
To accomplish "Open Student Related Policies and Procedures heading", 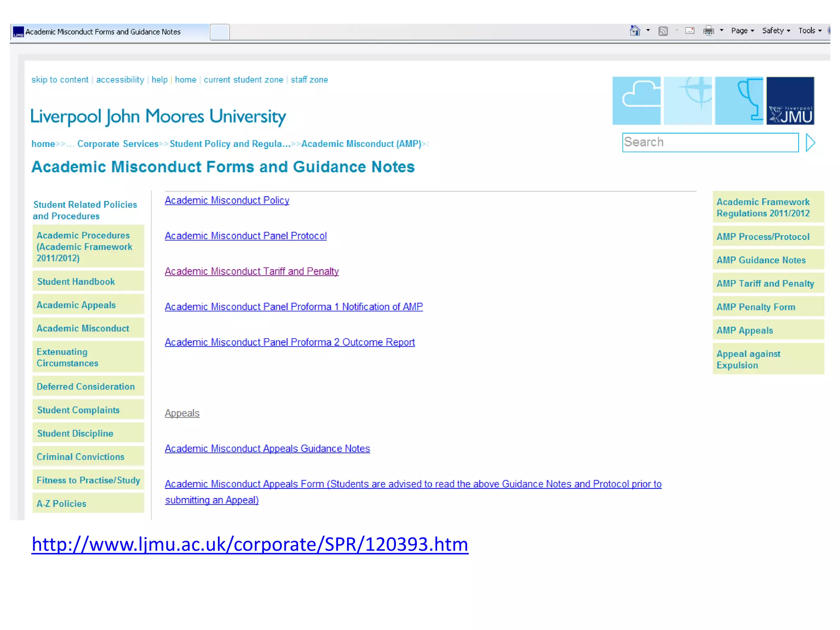I will (x=85, y=210).
